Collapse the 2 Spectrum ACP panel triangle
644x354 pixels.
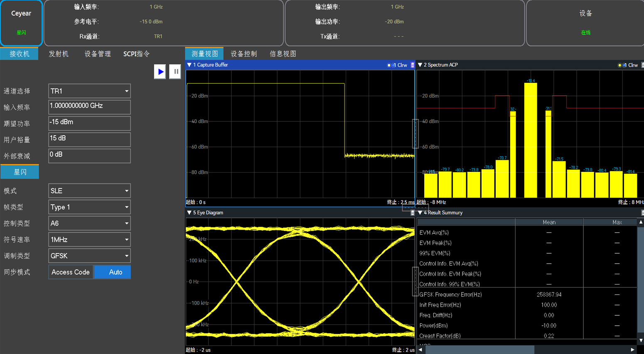point(420,65)
